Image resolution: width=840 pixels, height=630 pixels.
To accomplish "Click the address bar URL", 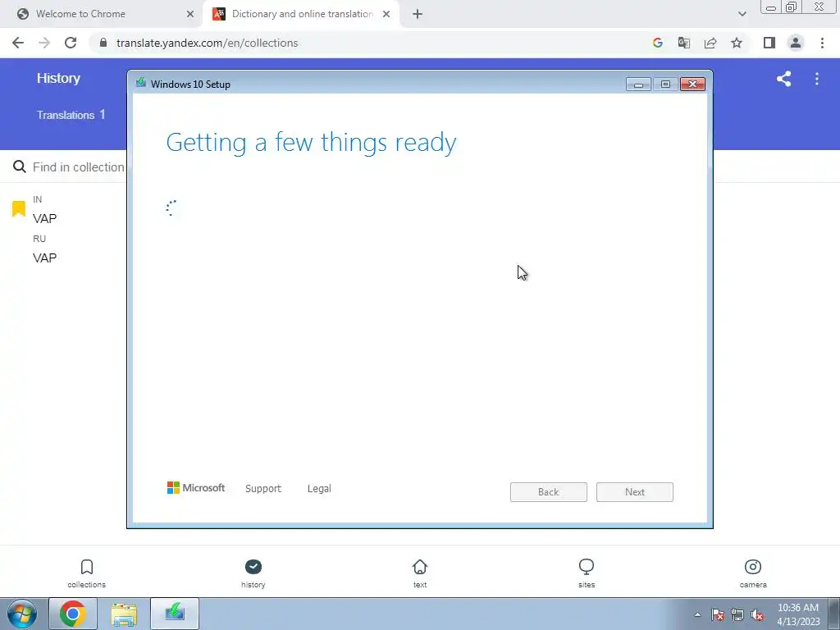I will coord(207,43).
